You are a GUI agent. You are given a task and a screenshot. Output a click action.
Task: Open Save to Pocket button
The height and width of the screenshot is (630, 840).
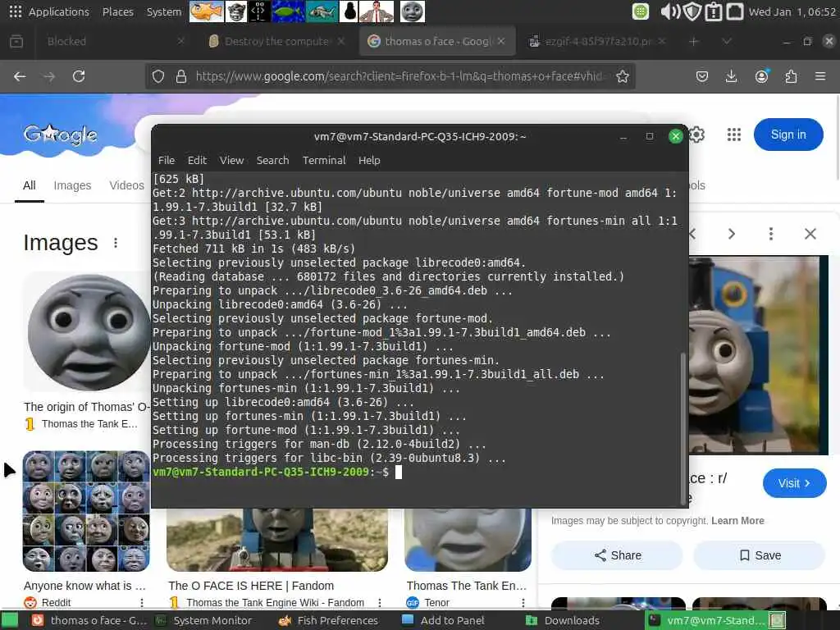coord(702,76)
